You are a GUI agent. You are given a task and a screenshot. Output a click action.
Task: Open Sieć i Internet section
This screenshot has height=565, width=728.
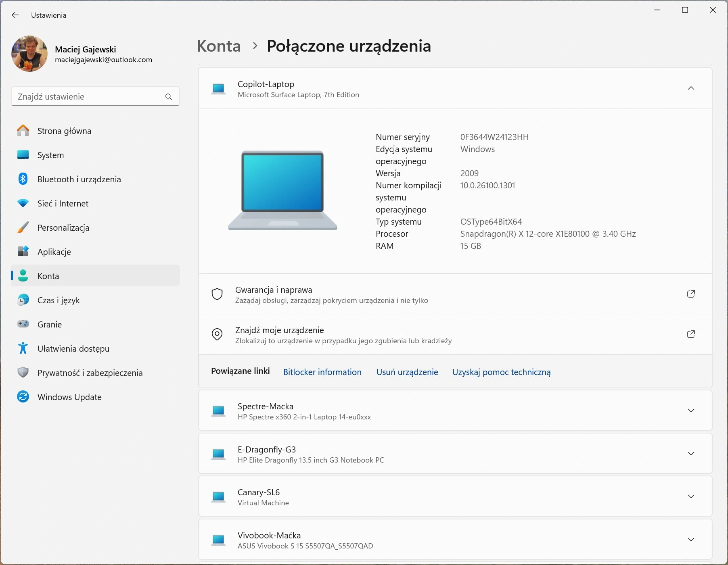click(x=95, y=203)
